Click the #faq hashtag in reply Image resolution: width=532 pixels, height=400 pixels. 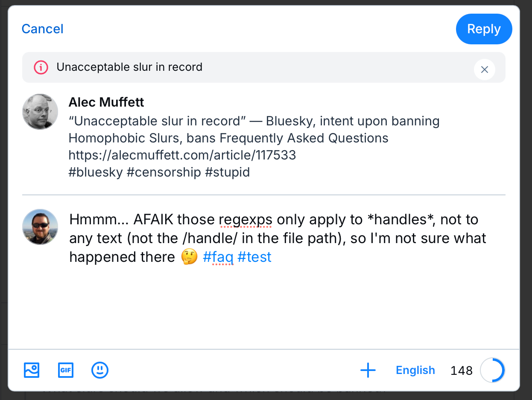218,257
